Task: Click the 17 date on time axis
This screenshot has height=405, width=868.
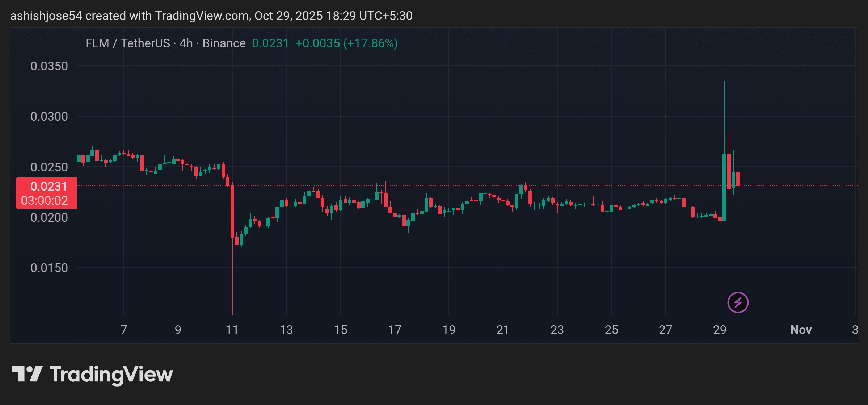Action: point(395,330)
